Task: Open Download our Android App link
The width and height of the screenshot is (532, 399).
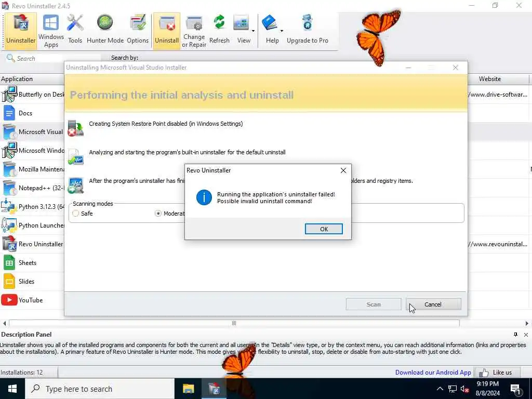Action: (x=433, y=372)
